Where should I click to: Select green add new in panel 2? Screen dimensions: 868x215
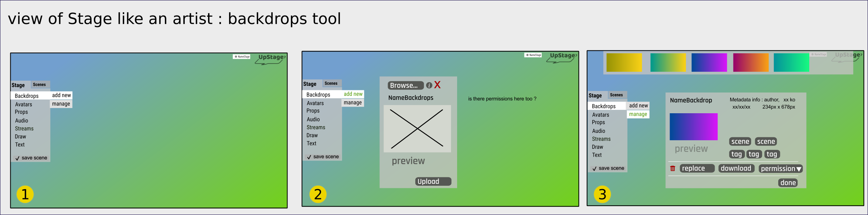[353, 94]
